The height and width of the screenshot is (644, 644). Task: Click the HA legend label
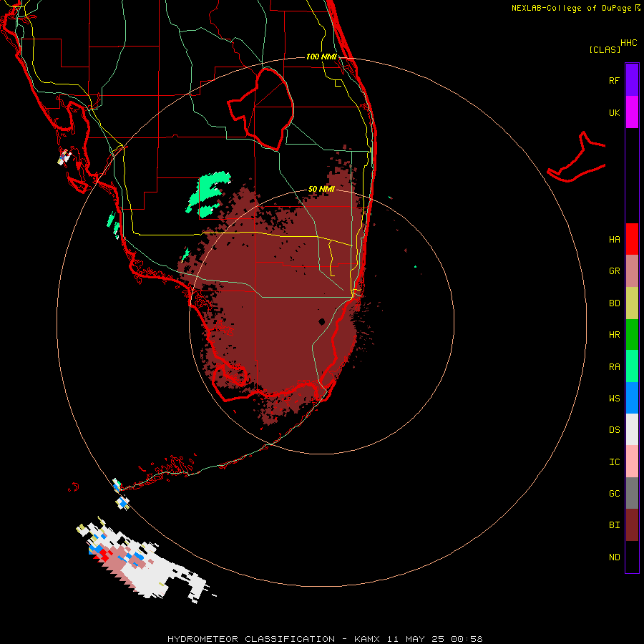pyautogui.click(x=614, y=240)
